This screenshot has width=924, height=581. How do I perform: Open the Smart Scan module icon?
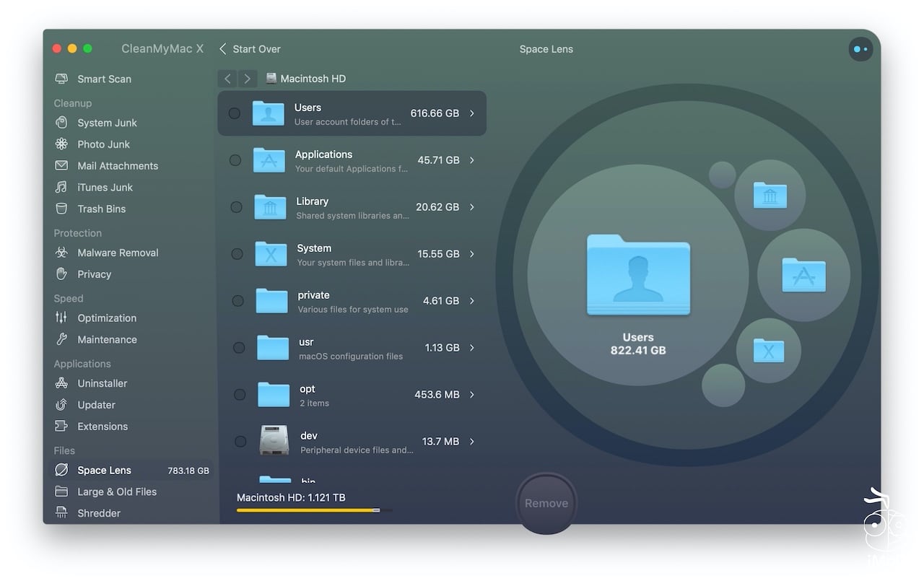coord(61,79)
